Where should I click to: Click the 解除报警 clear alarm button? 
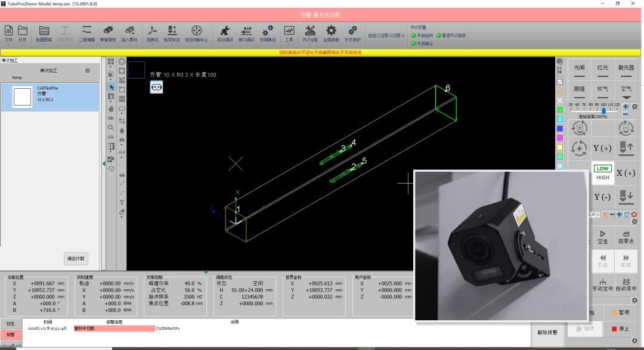547,332
